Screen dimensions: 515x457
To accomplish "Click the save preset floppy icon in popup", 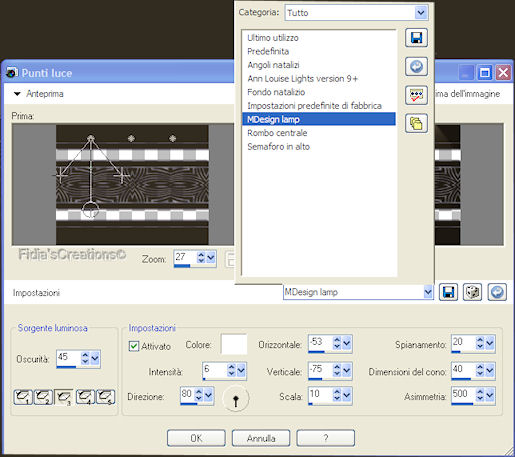I will pos(416,38).
